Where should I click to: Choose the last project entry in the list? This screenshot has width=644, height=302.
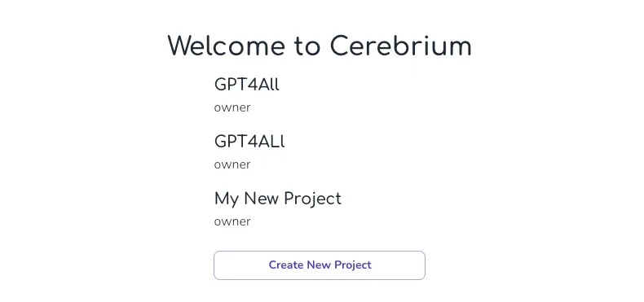click(x=278, y=199)
